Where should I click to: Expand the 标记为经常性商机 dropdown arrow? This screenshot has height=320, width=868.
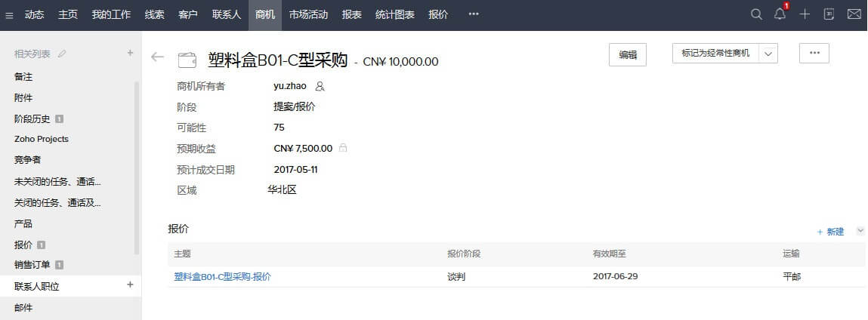pyautogui.click(x=768, y=54)
